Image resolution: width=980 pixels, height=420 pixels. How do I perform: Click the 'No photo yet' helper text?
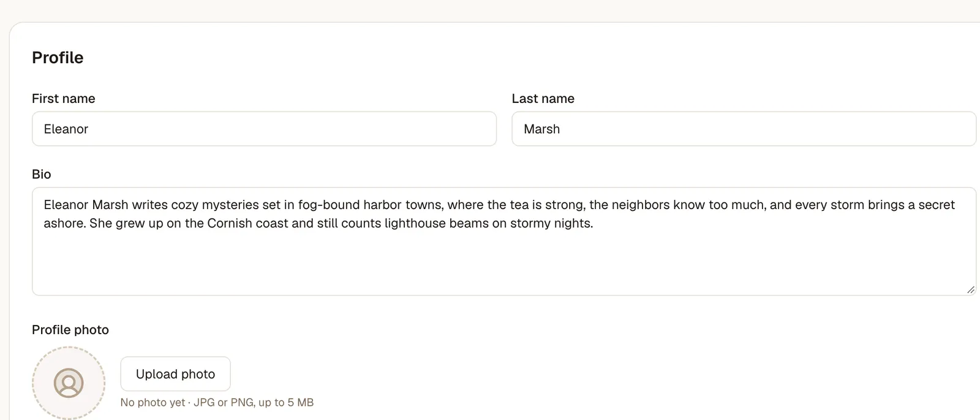point(153,402)
